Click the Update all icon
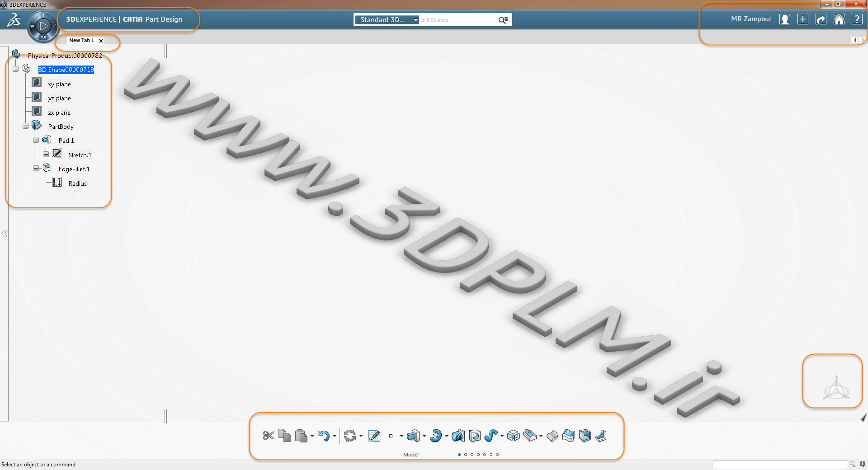Viewport: 868px width, 470px height. (349, 436)
